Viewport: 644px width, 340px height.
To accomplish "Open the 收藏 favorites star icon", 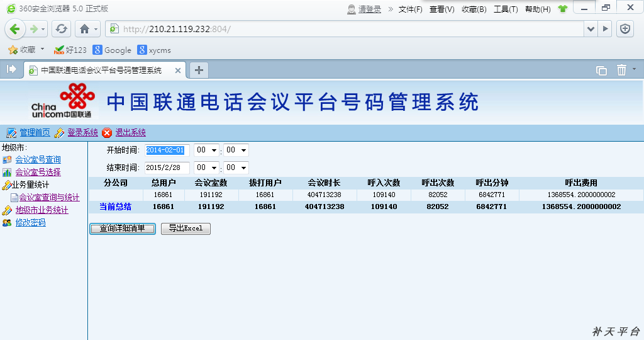I will click(13, 50).
